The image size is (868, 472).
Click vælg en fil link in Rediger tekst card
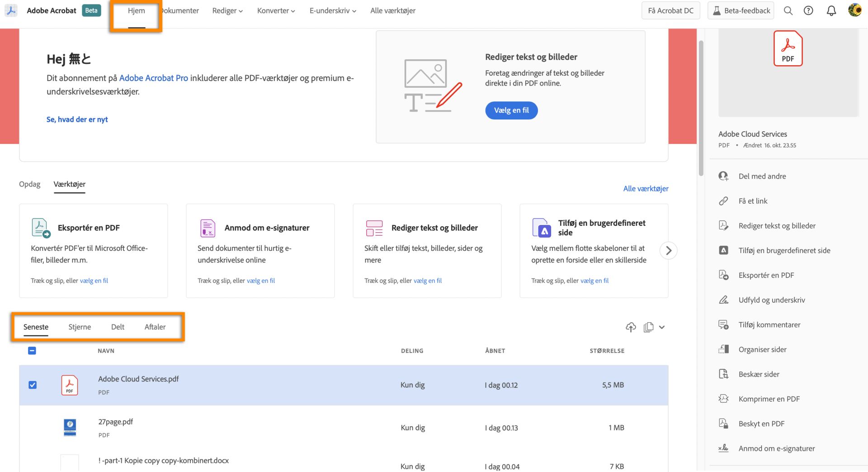click(x=428, y=281)
